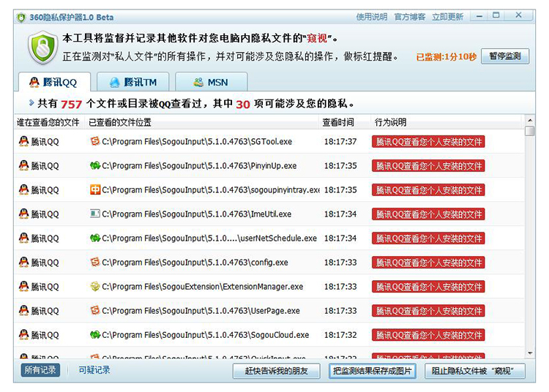Open 官方博客 official blog link
Screen dimensions: 549x392
(x=410, y=17)
